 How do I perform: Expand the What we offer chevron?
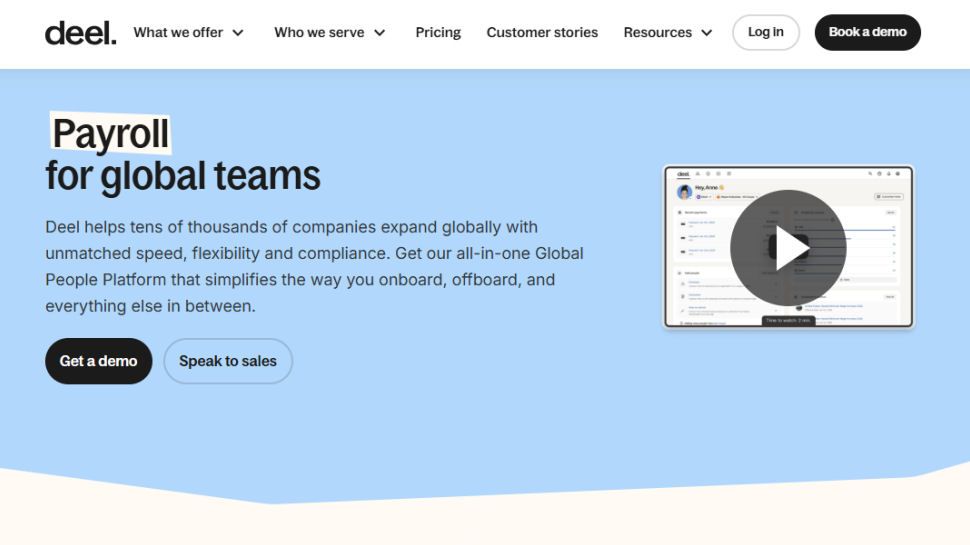pos(238,33)
